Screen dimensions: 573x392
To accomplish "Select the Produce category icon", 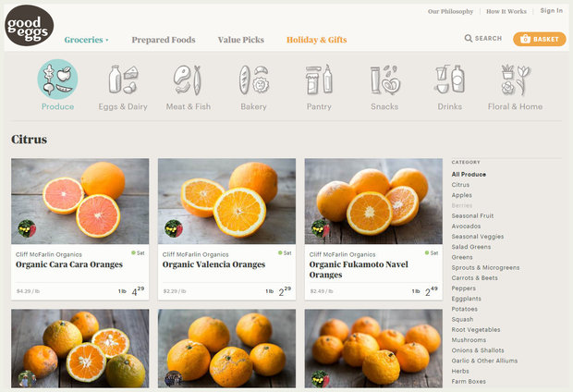I will (x=57, y=80).
